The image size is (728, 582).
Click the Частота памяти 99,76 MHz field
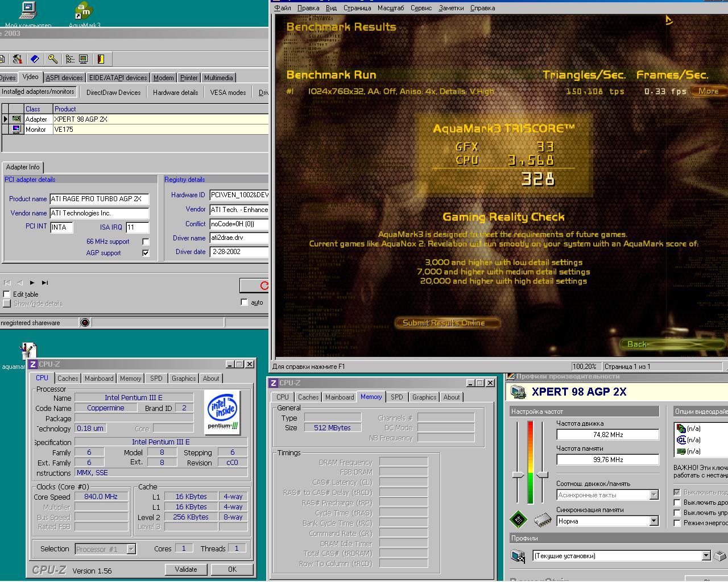[x=607, y=460]
